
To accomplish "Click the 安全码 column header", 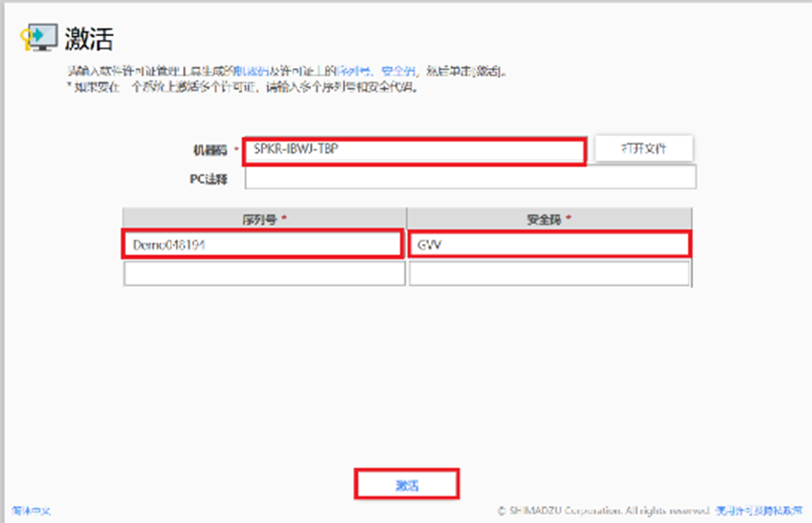I will click(x=548, y=218).
